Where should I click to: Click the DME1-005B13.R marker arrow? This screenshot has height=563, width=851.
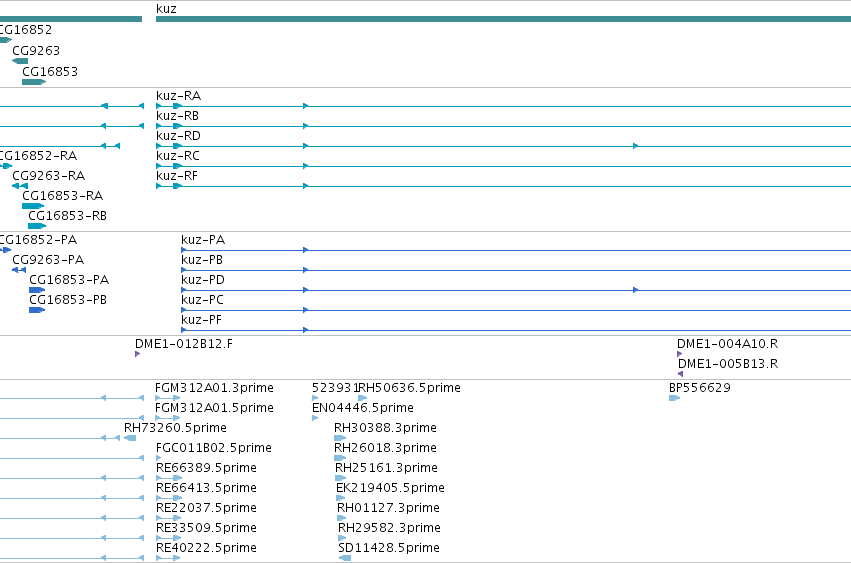pos(681,374)
